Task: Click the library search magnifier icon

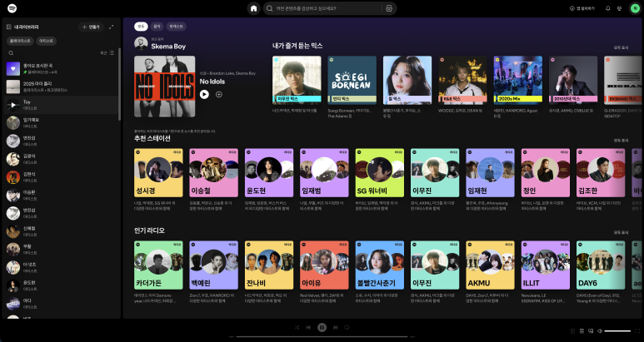Action: pyautogui.click(x=11, y=53)
